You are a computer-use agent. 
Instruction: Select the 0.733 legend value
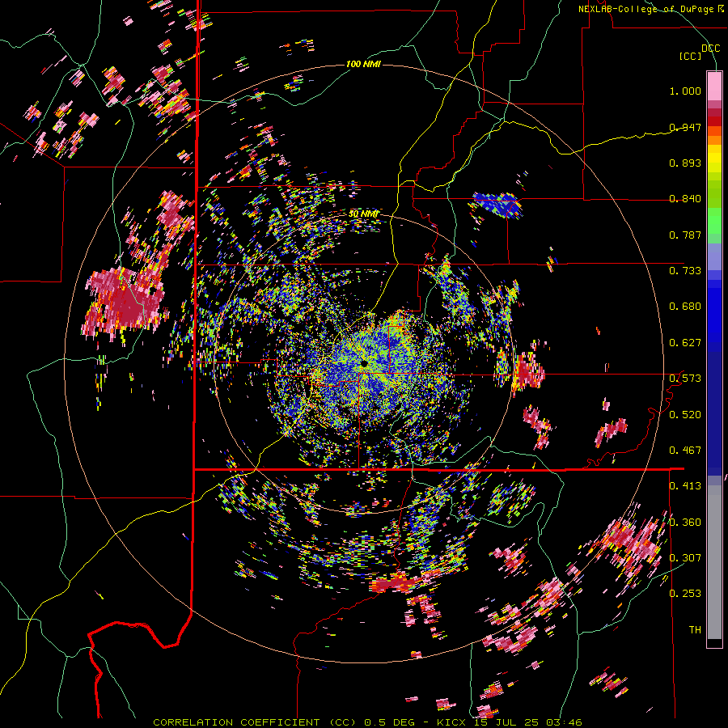coord(685,271)
